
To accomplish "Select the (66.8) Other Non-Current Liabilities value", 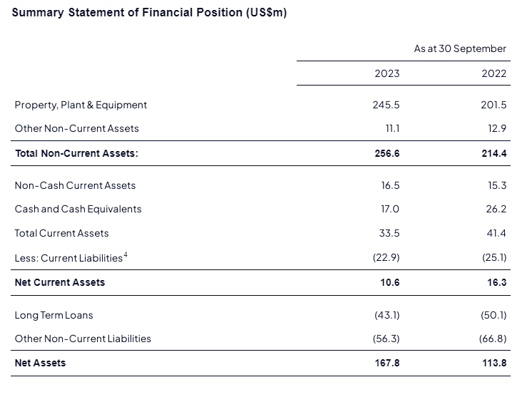I will [x=493, y=339].
